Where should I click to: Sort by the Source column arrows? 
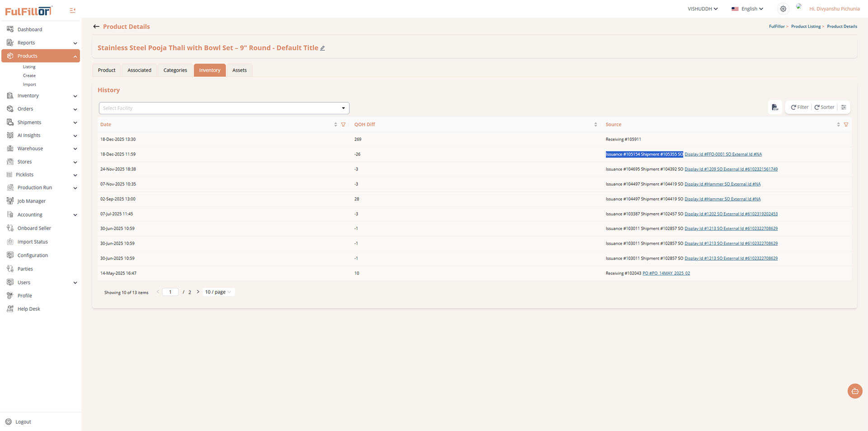tap(838, 124)
